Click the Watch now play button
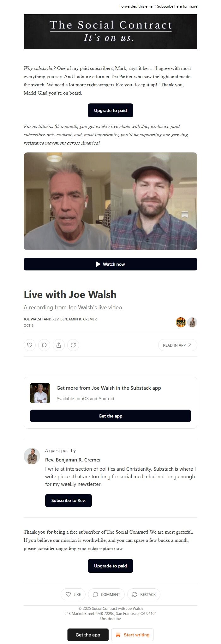 [x=110, y=264]
